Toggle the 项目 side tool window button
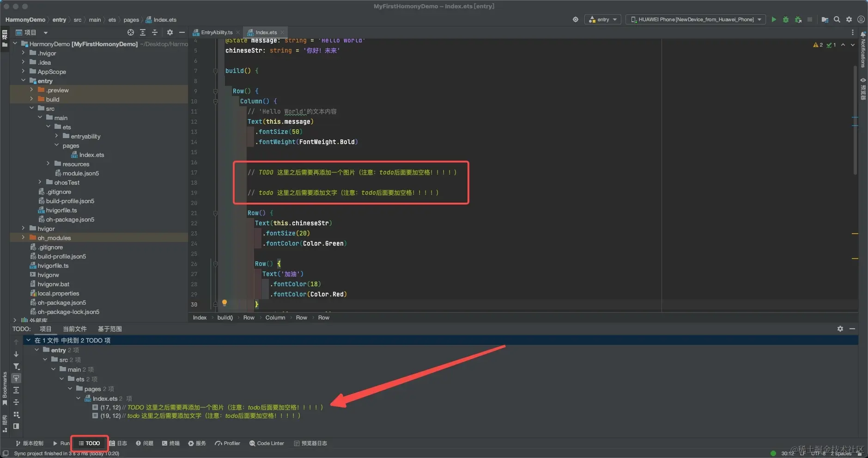868x458 pixels. (x=5, y=38)
